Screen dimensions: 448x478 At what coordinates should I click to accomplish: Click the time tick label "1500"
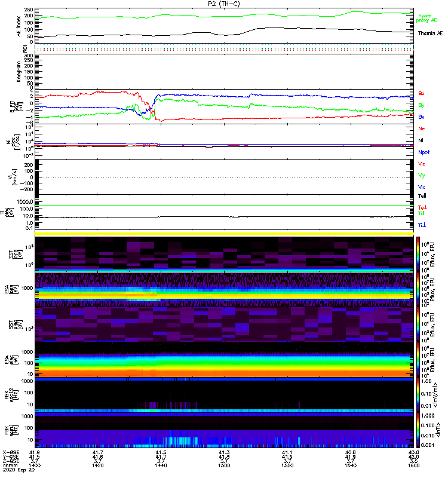click(x=225, y=465)
